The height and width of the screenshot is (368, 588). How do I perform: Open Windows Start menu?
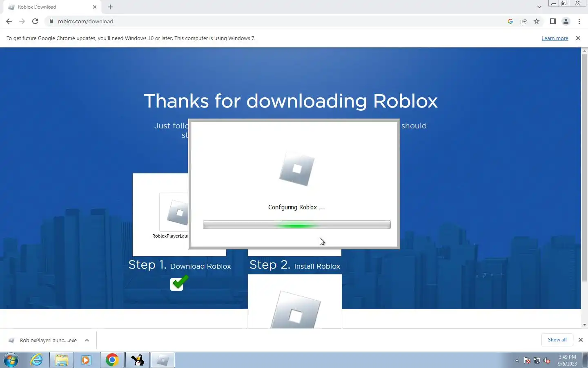(x=11, y=360)
